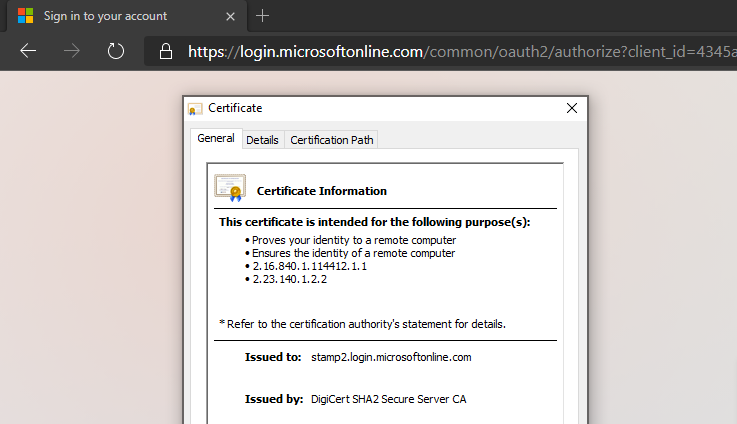Select the General tab
This screenshot has height=424, width=737.
point(216,138)
